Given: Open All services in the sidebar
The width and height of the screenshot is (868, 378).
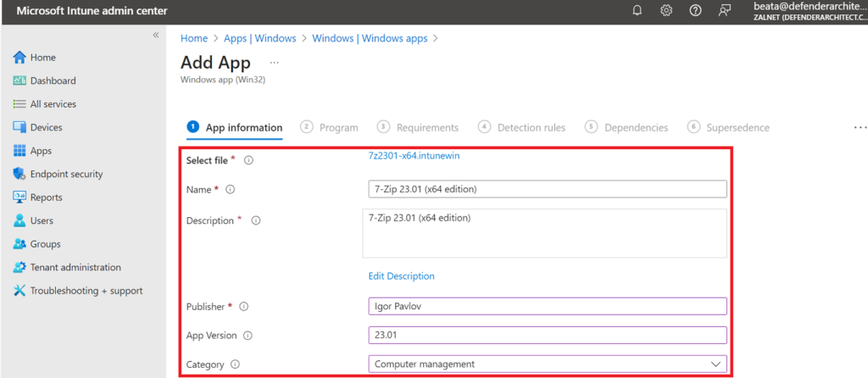Looking at the screenshot, I should point(53,104).
